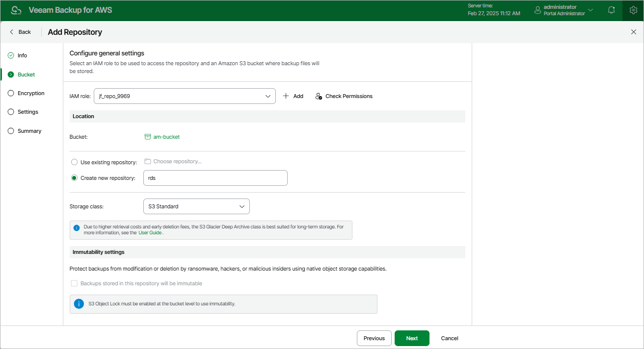Click the Next button

coord(412,338)
